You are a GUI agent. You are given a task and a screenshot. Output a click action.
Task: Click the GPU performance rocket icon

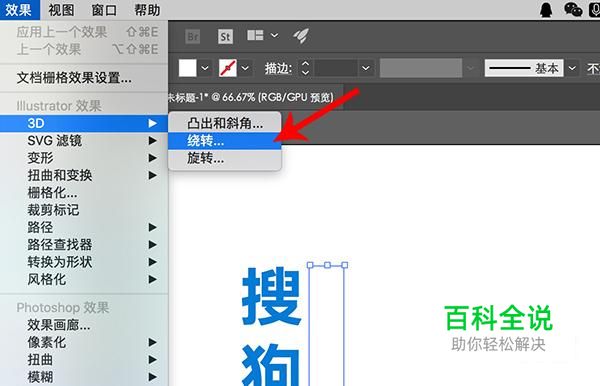[301, 36]
